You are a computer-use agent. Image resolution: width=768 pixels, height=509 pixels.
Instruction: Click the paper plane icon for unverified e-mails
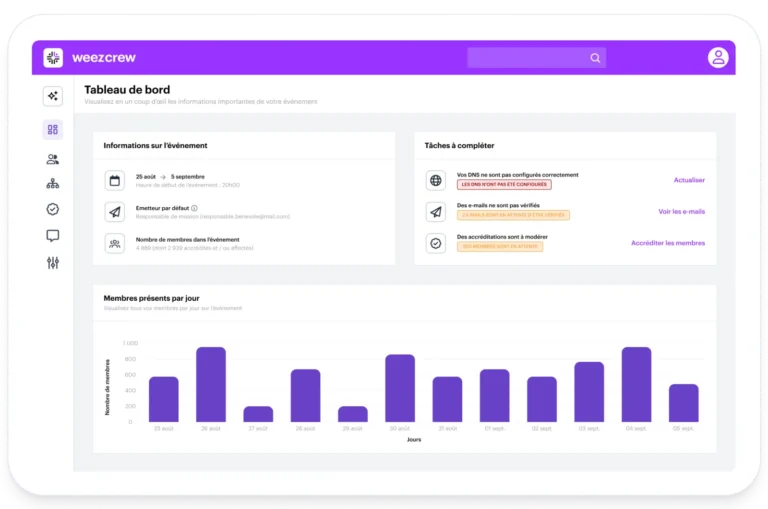point(435,212)
